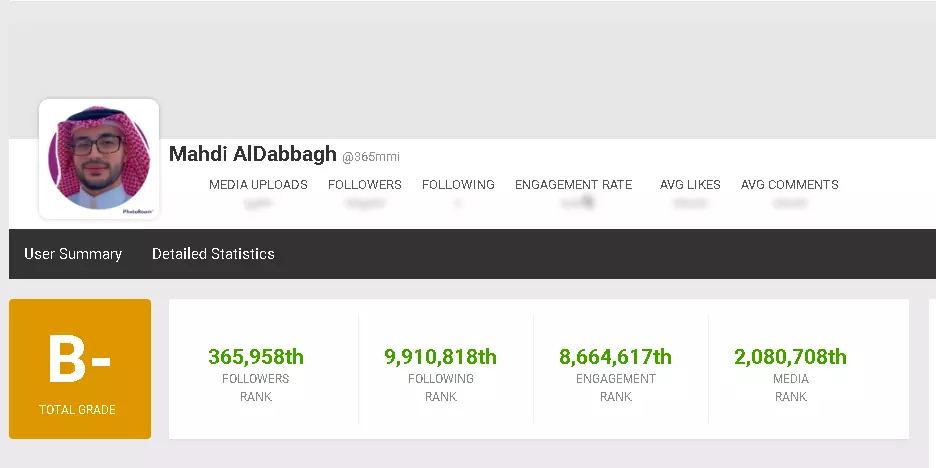Click the AVG COMMENTS stat label
The width and height of the screenshot is (936, 468).
(x=790, y=184)
